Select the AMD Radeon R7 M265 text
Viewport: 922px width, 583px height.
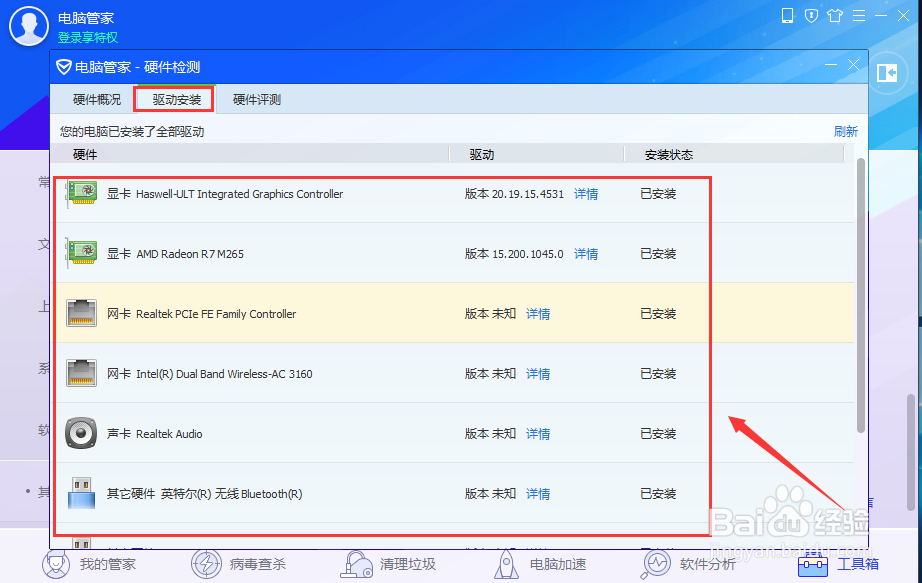pyautogui.click(x=190, y=254)
